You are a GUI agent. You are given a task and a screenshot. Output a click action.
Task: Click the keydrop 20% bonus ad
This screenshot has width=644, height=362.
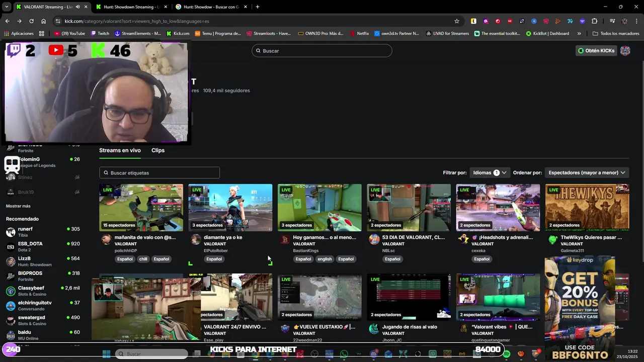point(580,308)
